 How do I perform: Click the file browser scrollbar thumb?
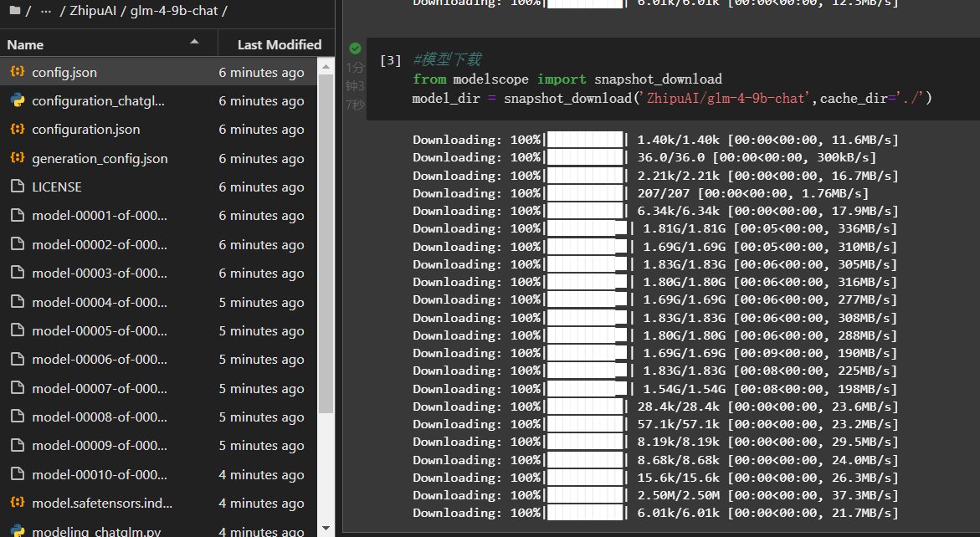point(326,244)
